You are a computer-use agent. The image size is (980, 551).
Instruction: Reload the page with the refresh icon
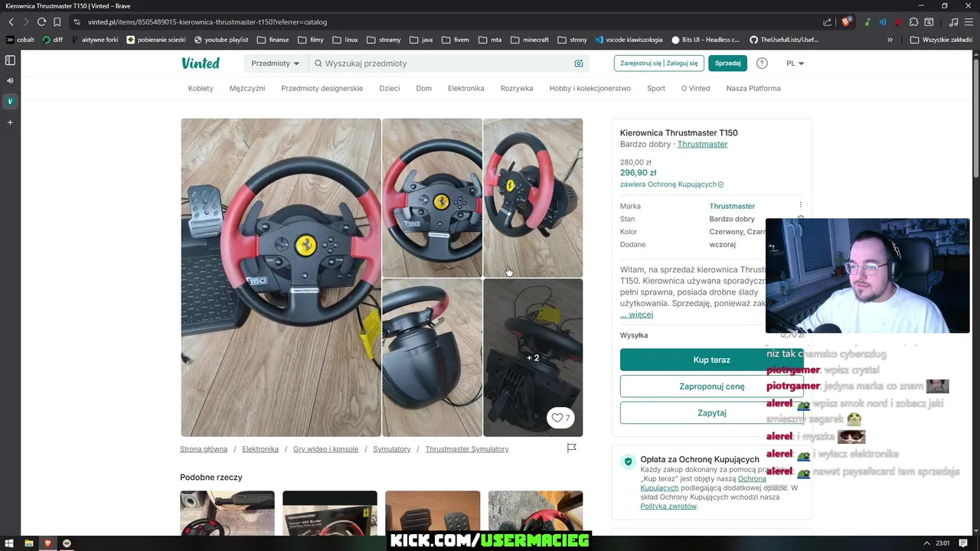click(41, 22)
